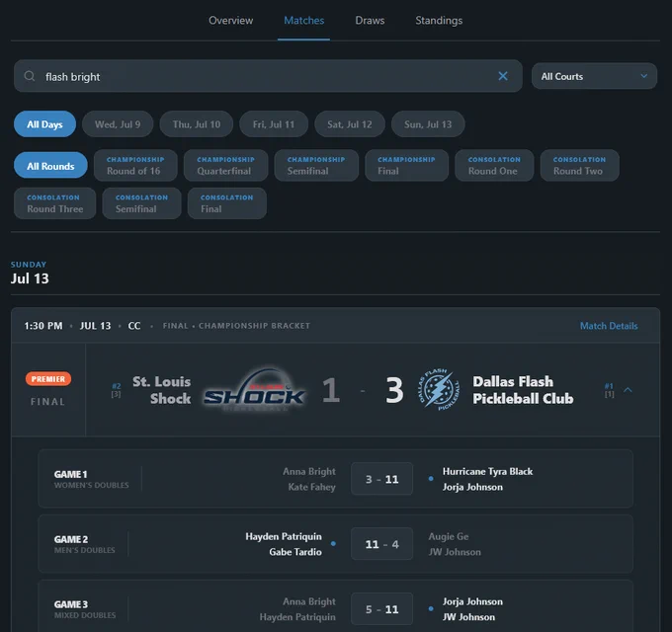Click the Dallas Flash Pickleball Club name
Image resolution: width=672 pixels, height=632 pixels.
pos(523,390)
